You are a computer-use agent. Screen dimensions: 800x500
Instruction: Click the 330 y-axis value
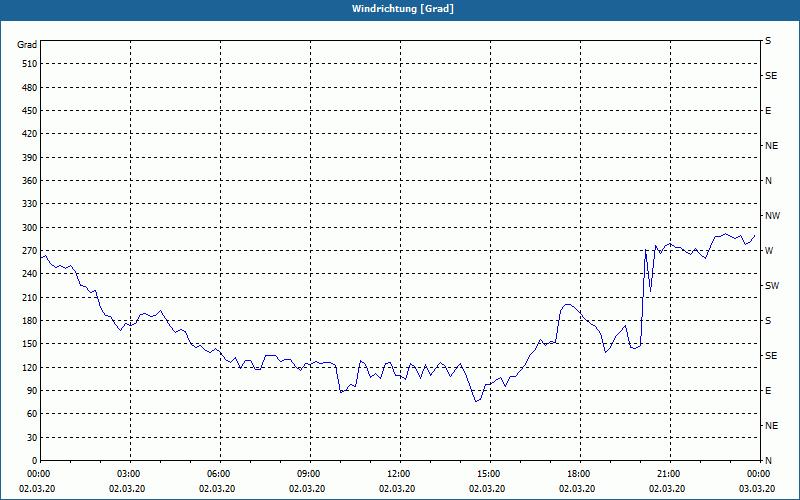tap(30, 204)
